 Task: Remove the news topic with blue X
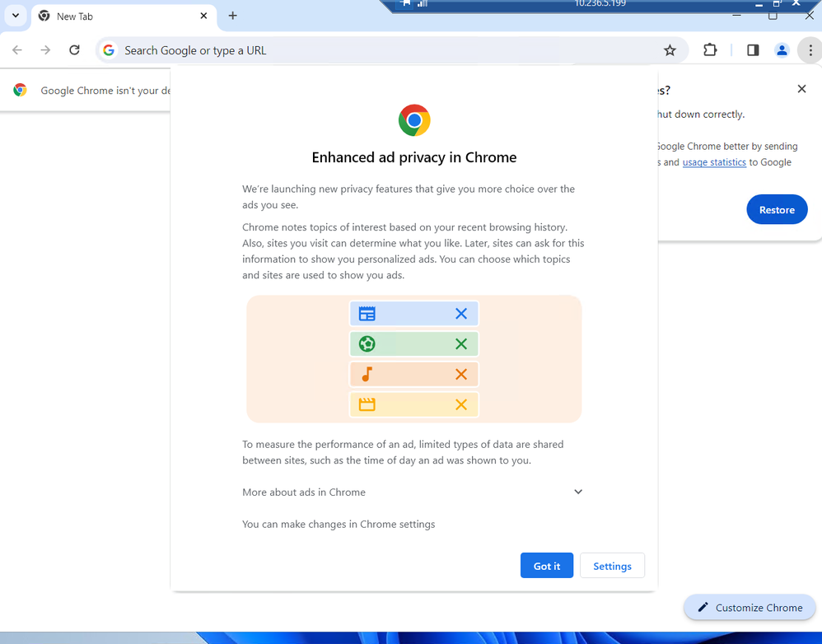[x=460, y=314]
